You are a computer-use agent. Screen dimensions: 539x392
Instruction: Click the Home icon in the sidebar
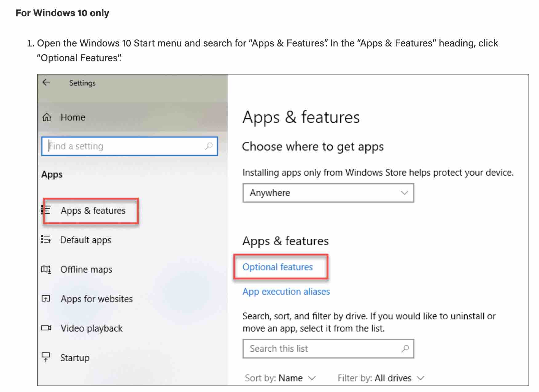pos(46,117)
